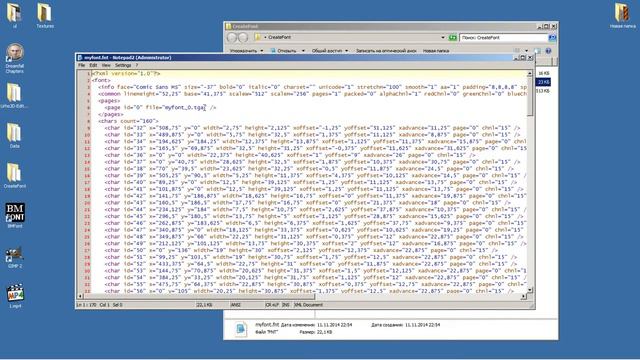Click the vertical scrollbar thumb in Notepad2
Screen dimensions: 640x360
pos(530,96)
